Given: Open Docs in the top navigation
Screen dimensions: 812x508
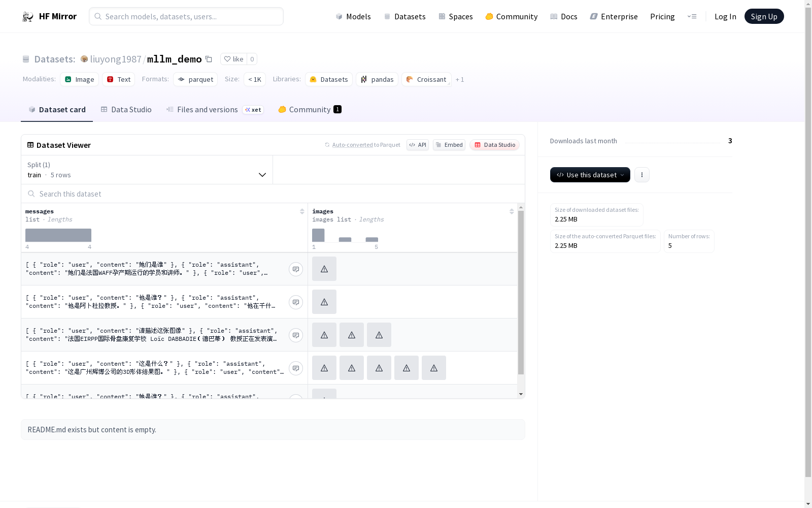Looking at the screenshot, I should coord(564,16).
